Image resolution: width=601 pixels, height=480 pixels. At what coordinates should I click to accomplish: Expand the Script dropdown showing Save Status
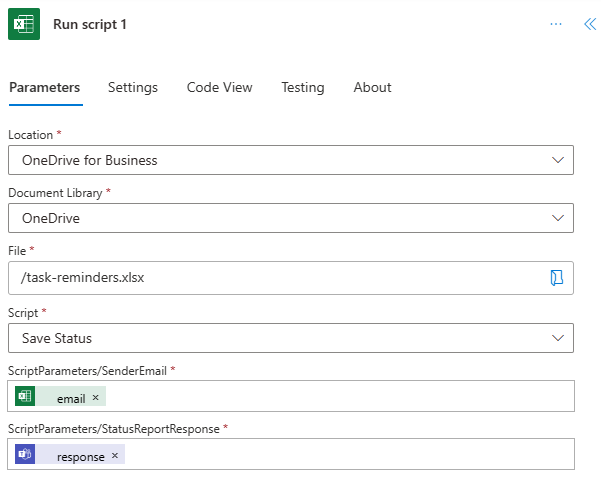[557, 338]
